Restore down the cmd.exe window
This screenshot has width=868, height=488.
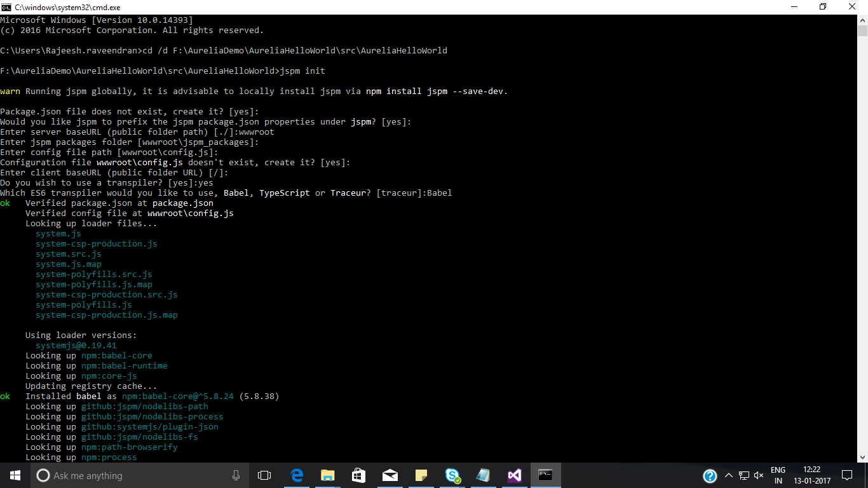[823, 7]
